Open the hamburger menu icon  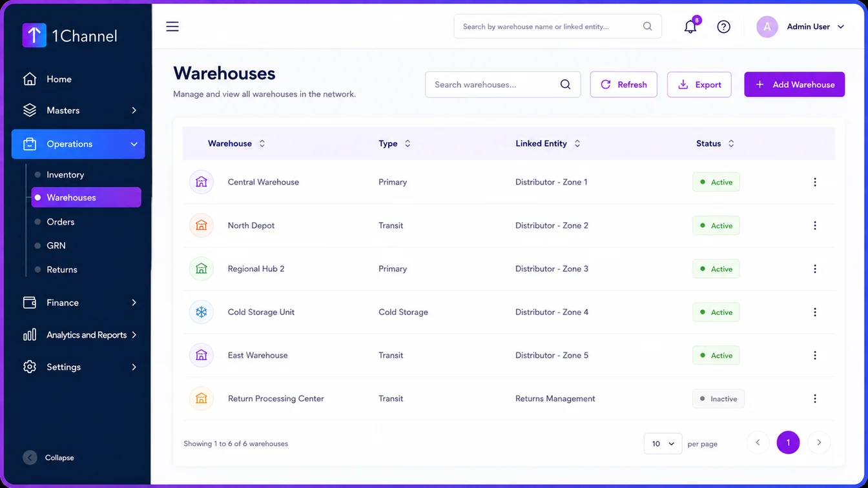pos(172,26)
